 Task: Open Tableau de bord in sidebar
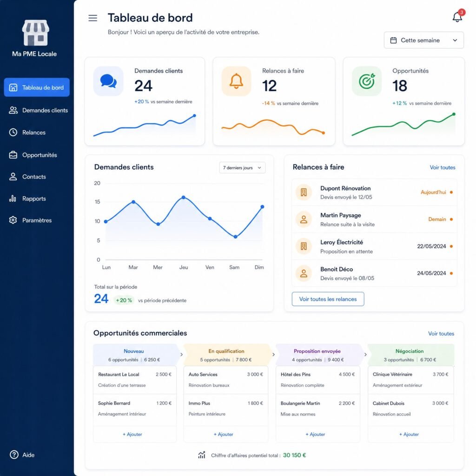37,87
